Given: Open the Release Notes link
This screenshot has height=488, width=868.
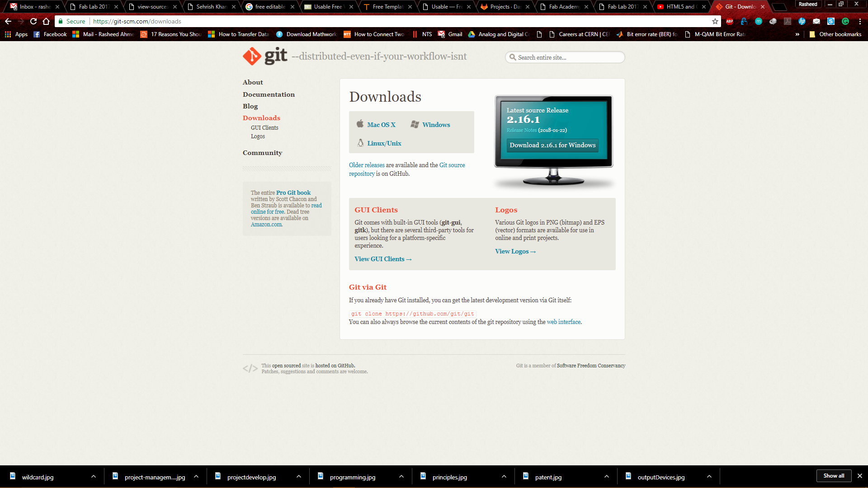Looking at the screenshot, I should [x=521, y=130].
